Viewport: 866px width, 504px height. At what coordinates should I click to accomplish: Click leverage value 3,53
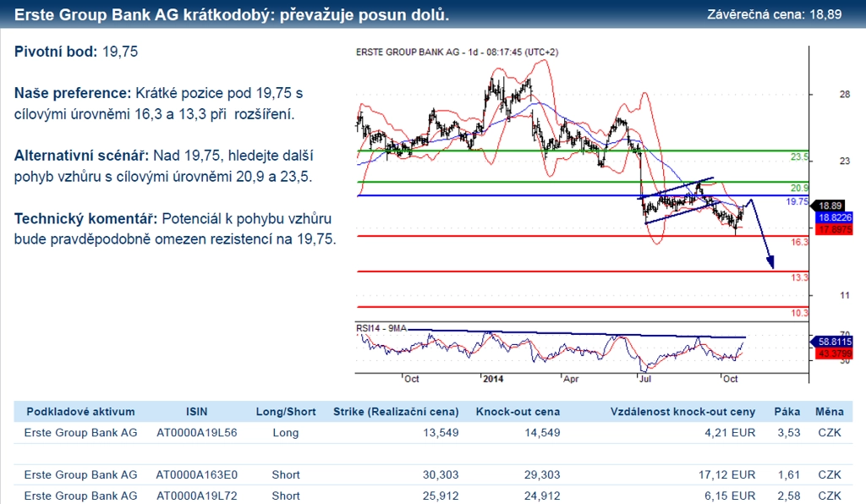coord(789,433)
